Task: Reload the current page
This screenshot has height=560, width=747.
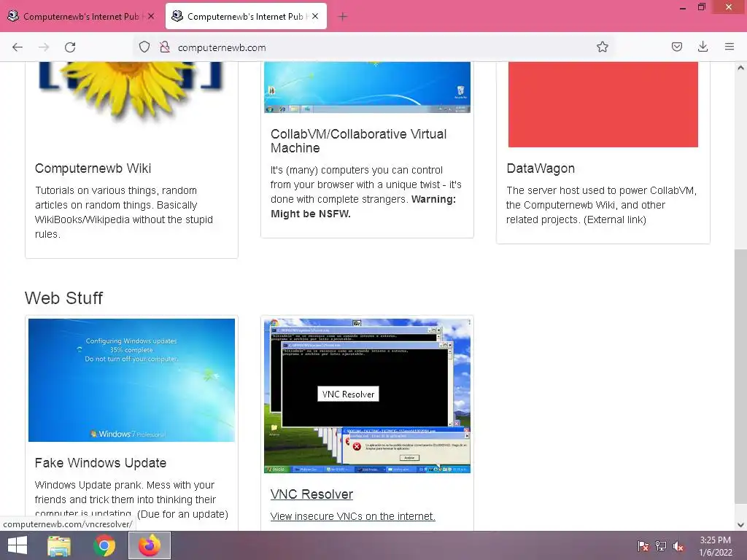Action: [x=70, y=47]
